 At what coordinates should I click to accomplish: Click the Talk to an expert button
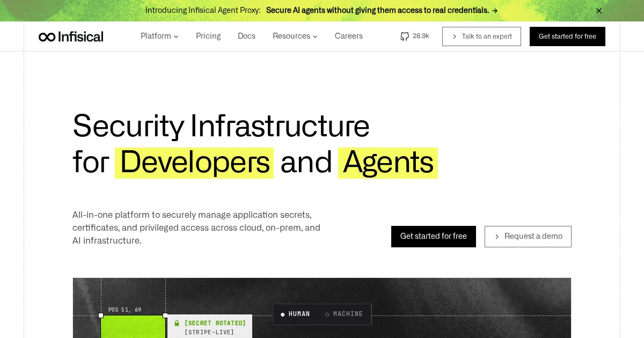click(x=481, y=36)
